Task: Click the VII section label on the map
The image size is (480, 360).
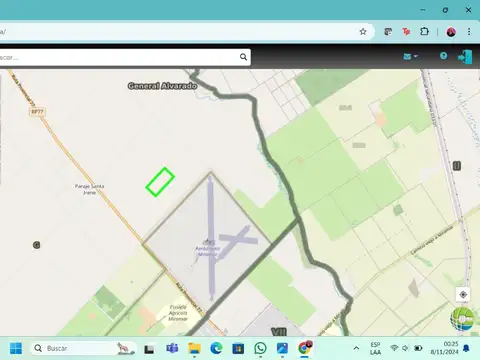Action: point(279,332)
